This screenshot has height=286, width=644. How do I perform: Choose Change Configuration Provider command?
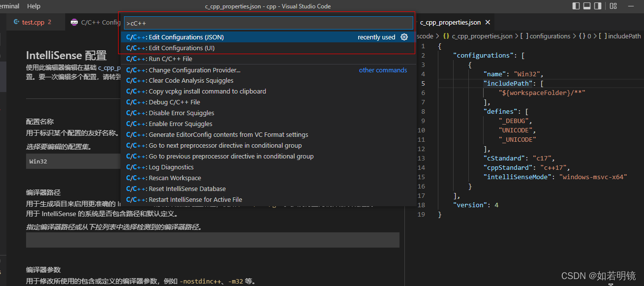click(x=268, y=70)
